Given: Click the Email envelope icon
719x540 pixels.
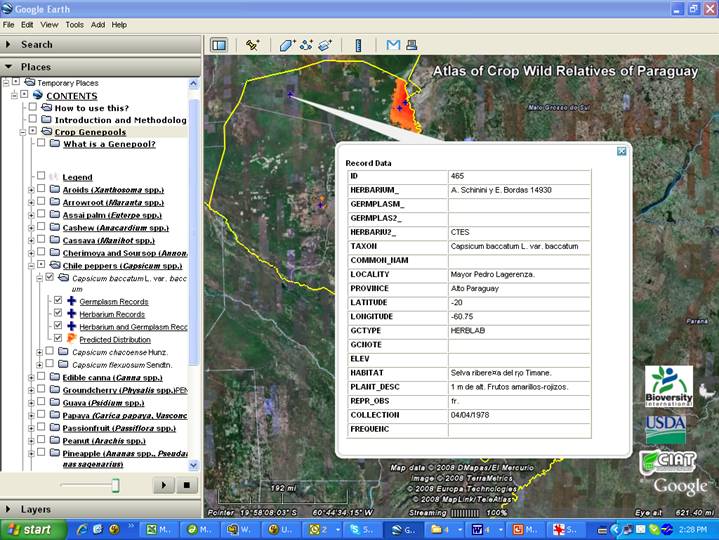Looking at the screenshot, I should [x=393, y=44].
